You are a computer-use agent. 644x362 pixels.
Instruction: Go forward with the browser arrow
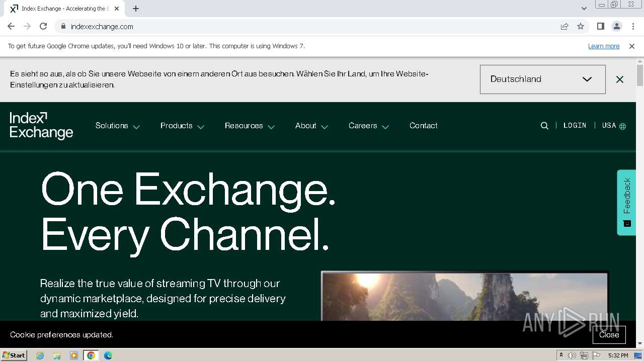(x=27, y=26)
